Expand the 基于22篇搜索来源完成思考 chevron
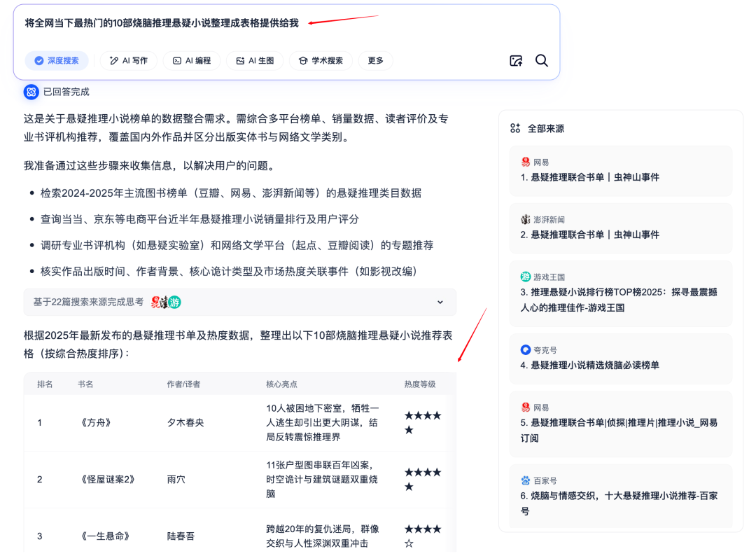 click(440, 303)
